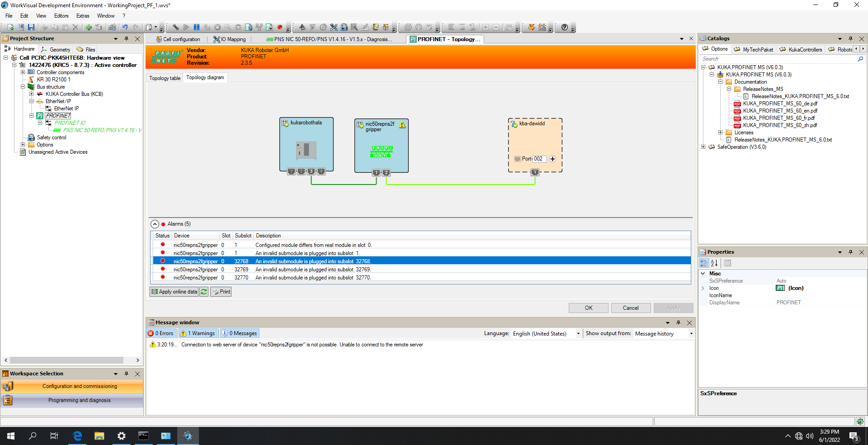
Task: Open the Show output from dropdown
Action: click(x=691, y=334)
